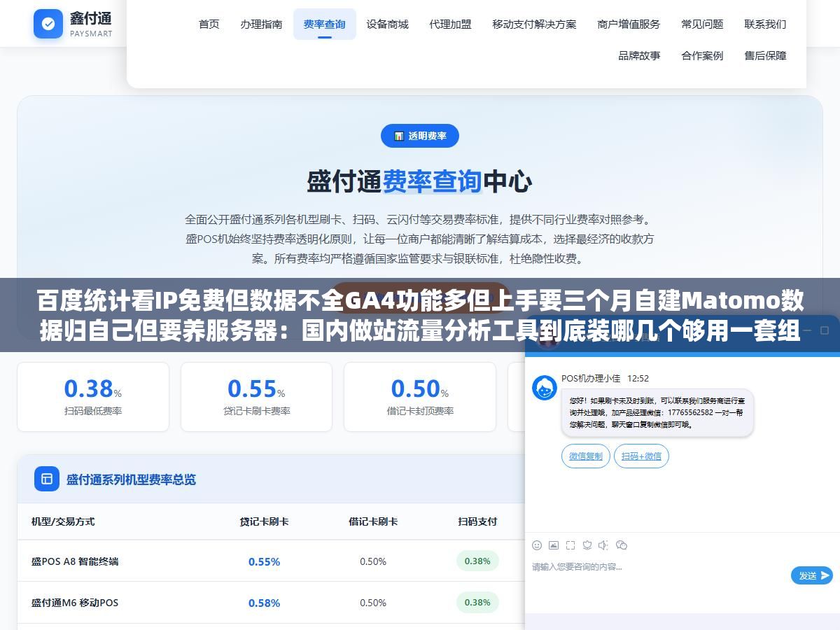Click 扫码+微信 button in chat
Viewport: 840px width, 630px height.
(x=641, y=456)
